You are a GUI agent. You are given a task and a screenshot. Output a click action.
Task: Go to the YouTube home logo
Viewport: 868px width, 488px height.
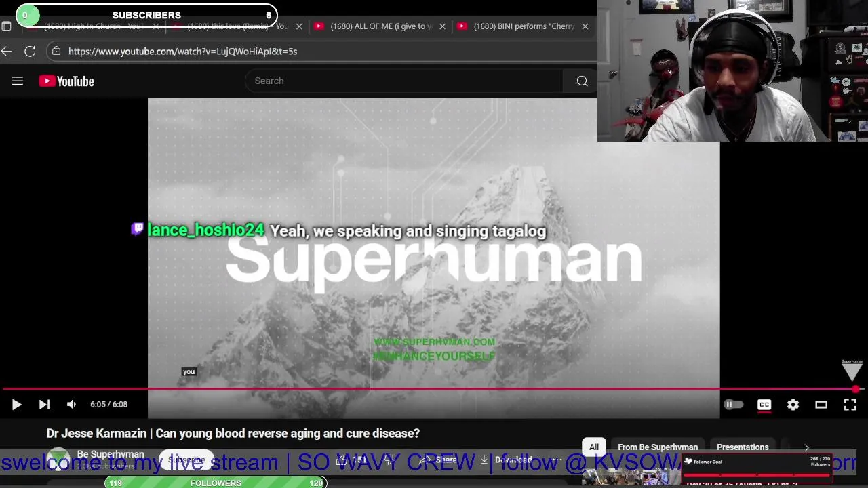click(66, 81)
